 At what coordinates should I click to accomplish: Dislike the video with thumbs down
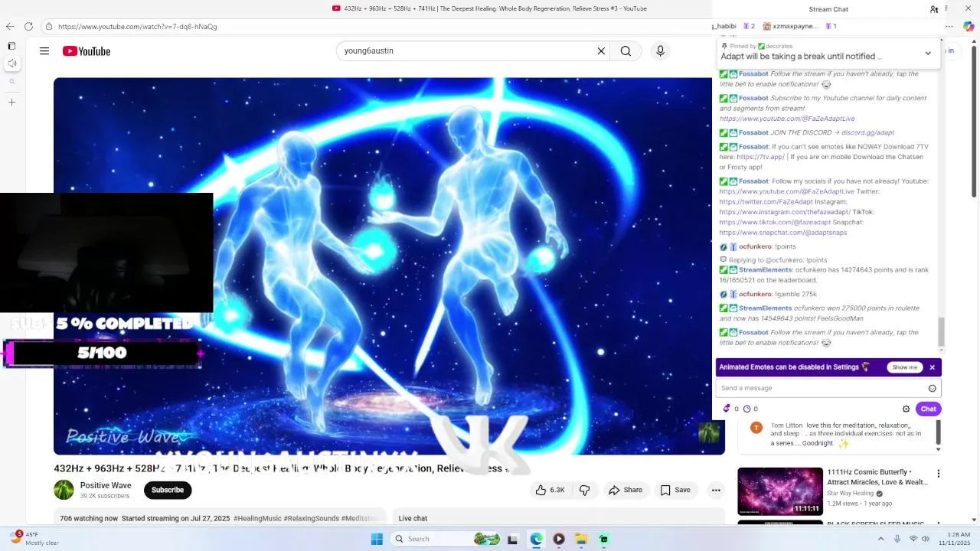pyautogui.click(x=584, y=490)
